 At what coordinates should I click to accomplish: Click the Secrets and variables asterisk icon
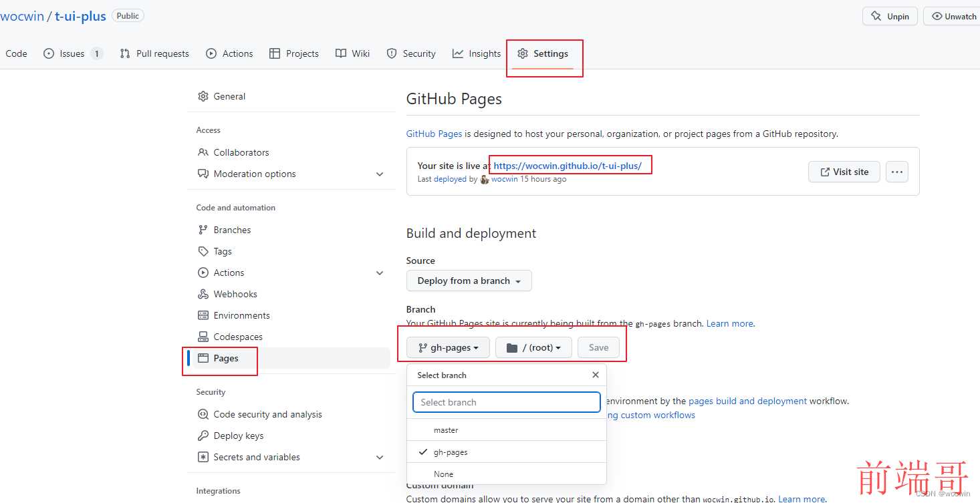pos(203,457)
